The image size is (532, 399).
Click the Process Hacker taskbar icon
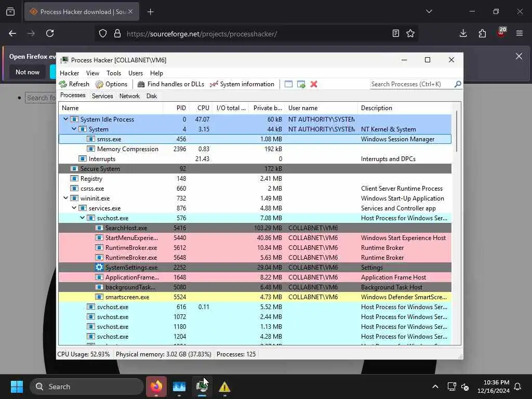[x=202, y=387]
